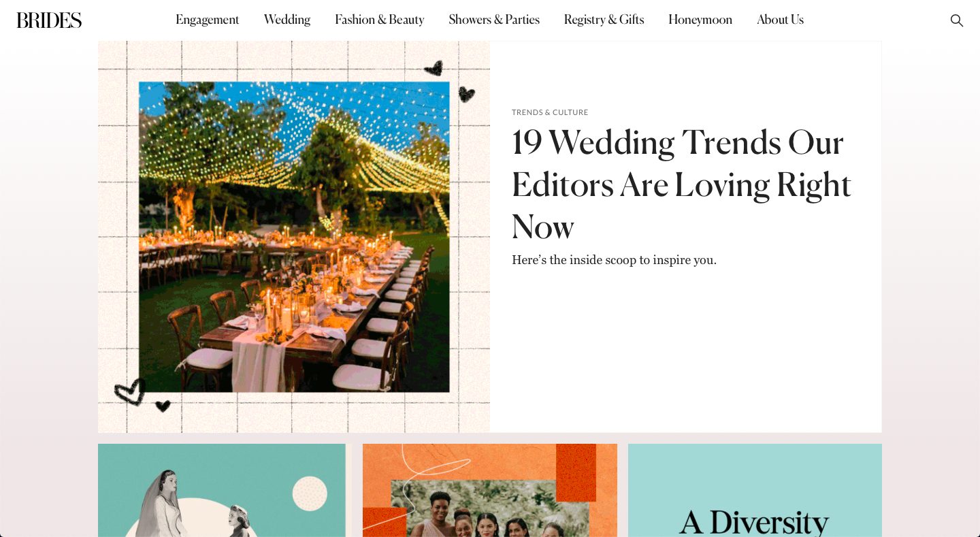Open the Trends & Culture category link
This screenshot has height=537, width=980.
pos(550,112)
